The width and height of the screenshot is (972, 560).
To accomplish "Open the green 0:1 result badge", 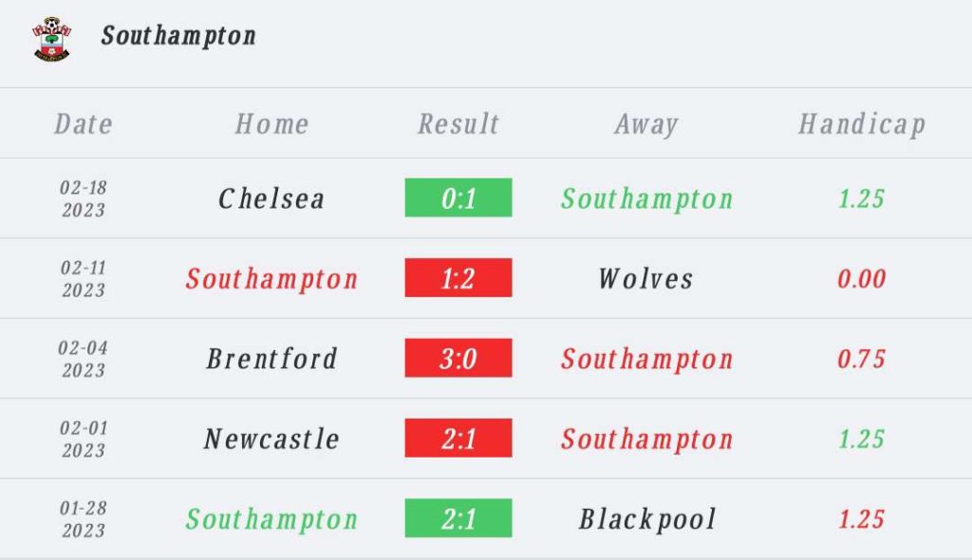I will (x=458, y=197).
